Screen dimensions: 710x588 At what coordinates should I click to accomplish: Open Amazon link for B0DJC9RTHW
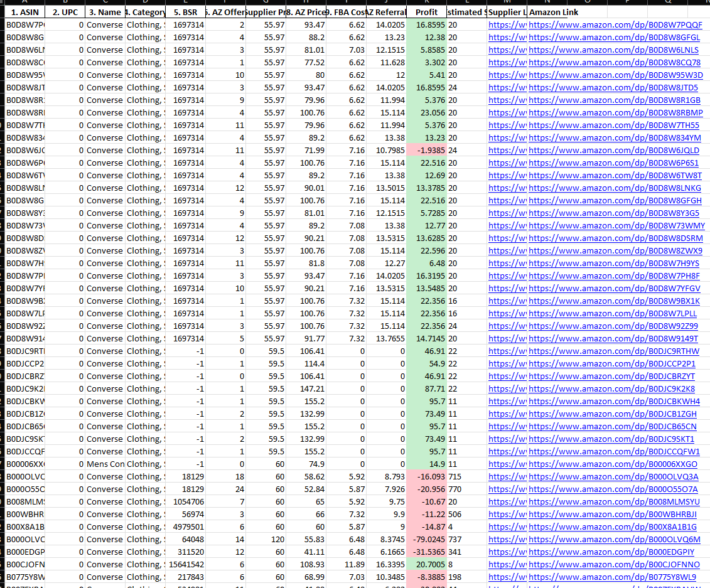coord(614,351)
